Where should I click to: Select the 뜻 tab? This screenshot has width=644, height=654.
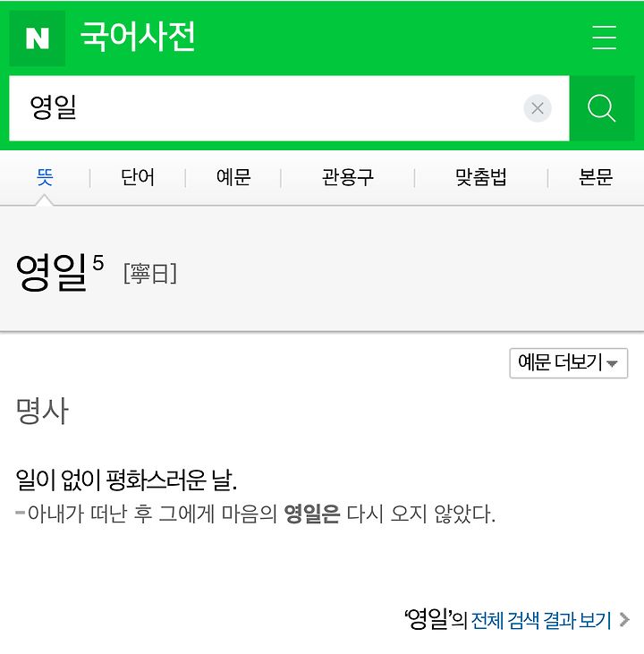click(45, 177)
